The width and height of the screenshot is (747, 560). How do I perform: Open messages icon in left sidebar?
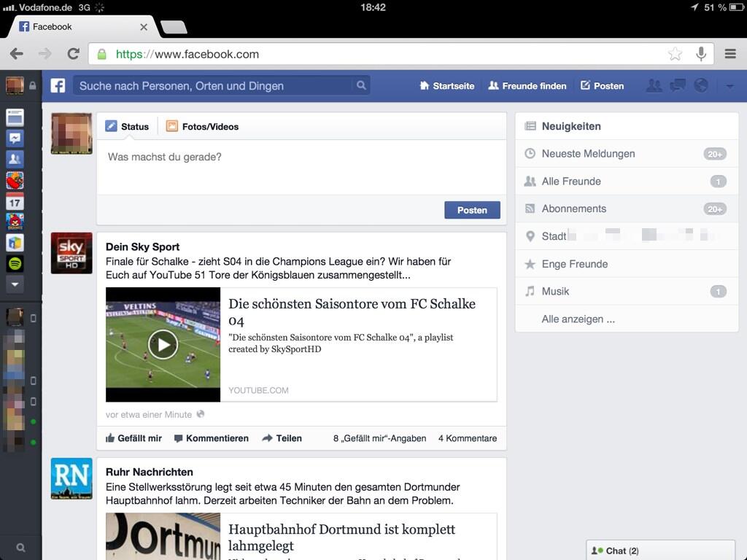tap(15, 139)
